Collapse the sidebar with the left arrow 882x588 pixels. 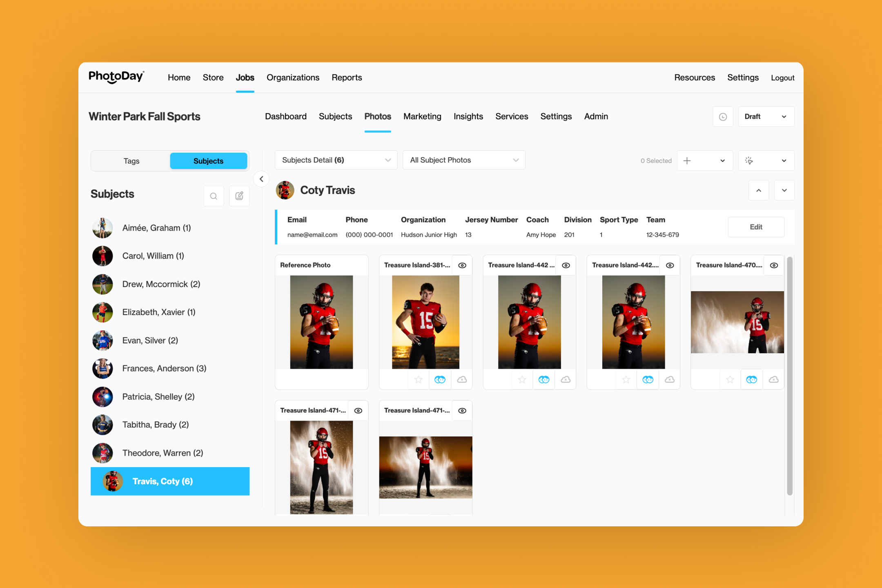click(x=261, y=179)
